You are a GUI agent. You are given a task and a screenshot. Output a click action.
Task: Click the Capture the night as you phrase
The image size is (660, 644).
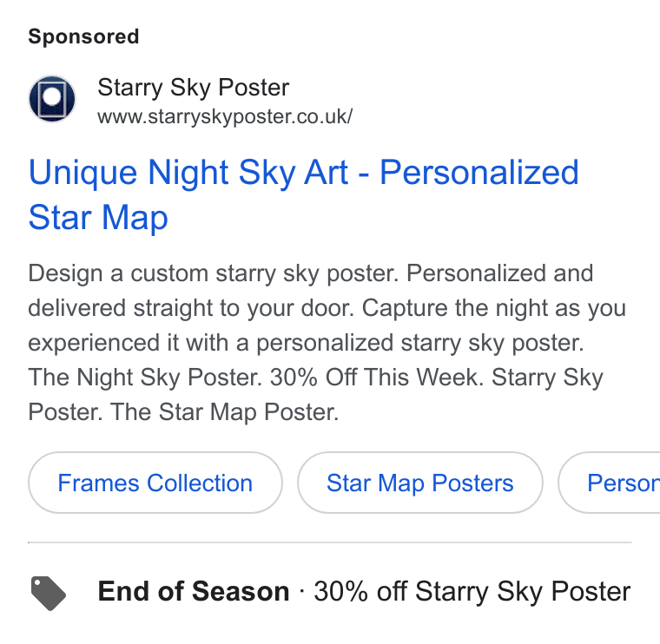click(x=494, y=308)
